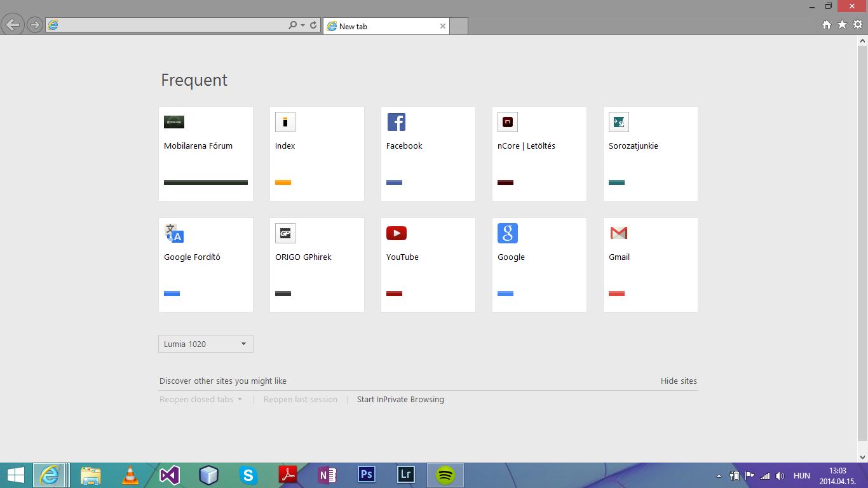Image resolution: width=868 pixels, height=488 pixels.
Task: Open the Facebook tile icon
Action: point(397,122)
